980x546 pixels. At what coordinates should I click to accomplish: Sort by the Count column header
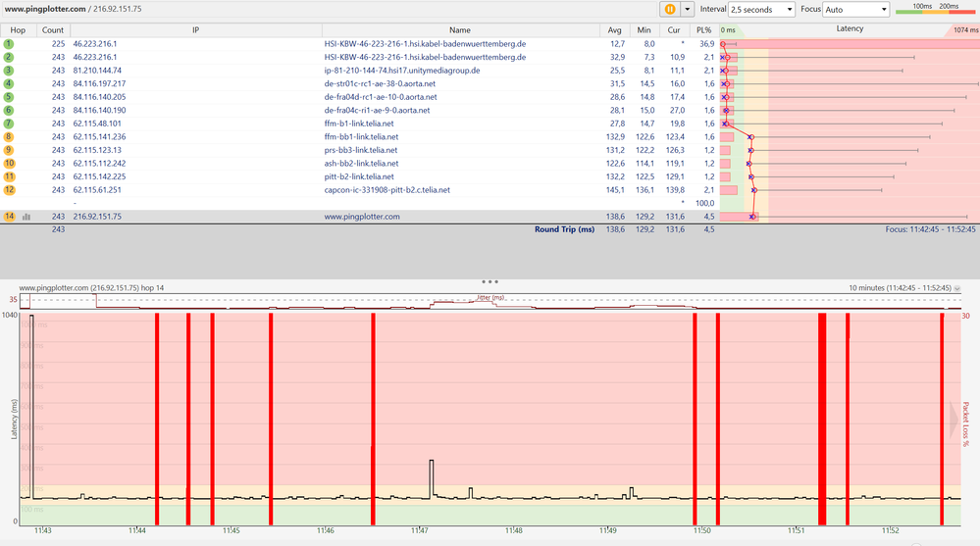tap(53, 30)
